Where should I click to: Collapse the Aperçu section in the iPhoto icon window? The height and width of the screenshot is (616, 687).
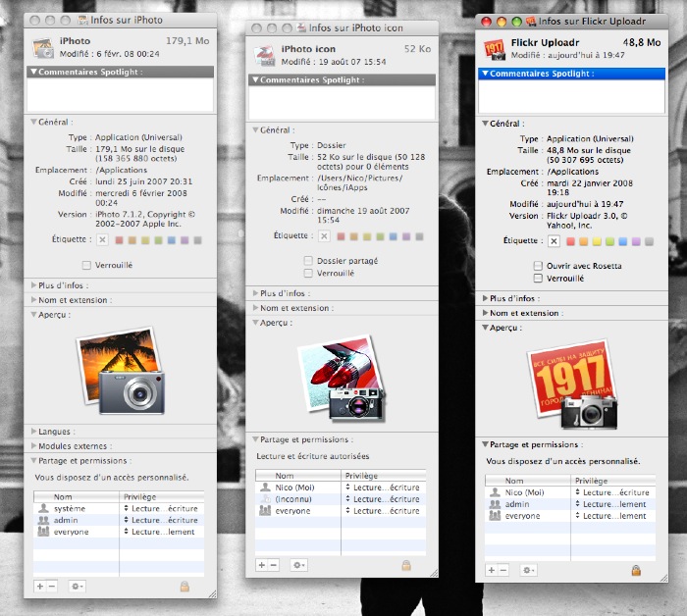pyautogui.click(x=255, y=323)
